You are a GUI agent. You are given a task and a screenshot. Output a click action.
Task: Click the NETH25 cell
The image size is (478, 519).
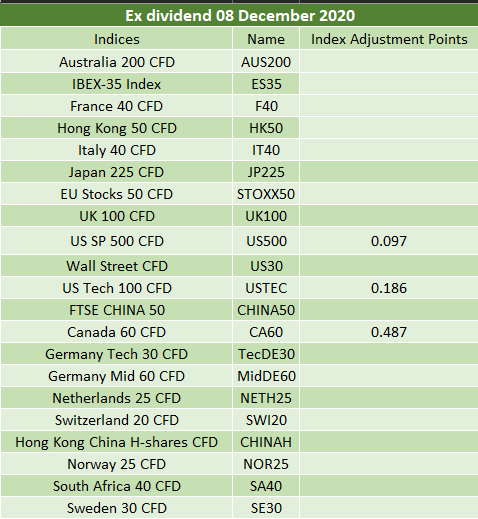pyautogui.click(x=266, y=398)
